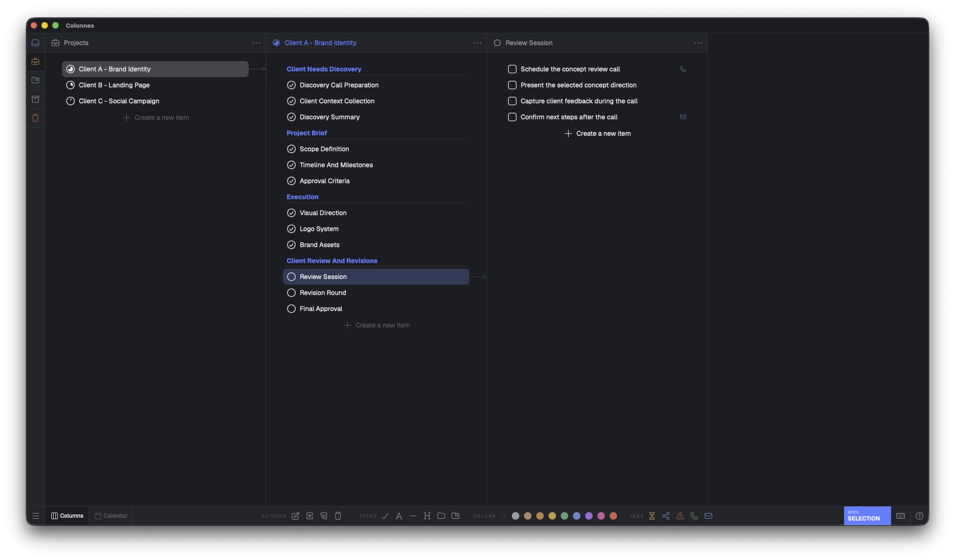Open the green folder icon in the sidebar
Viewport: 955px width, 560px height.
coord(35,80)
